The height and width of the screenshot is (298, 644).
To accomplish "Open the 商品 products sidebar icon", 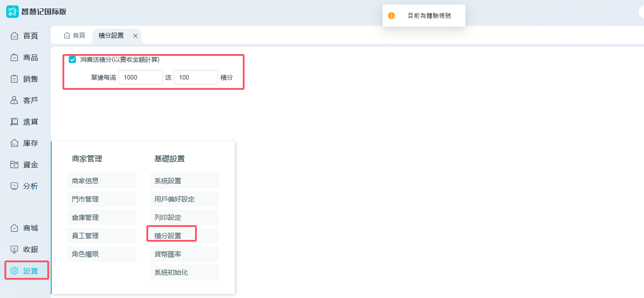I will [14, 57].
